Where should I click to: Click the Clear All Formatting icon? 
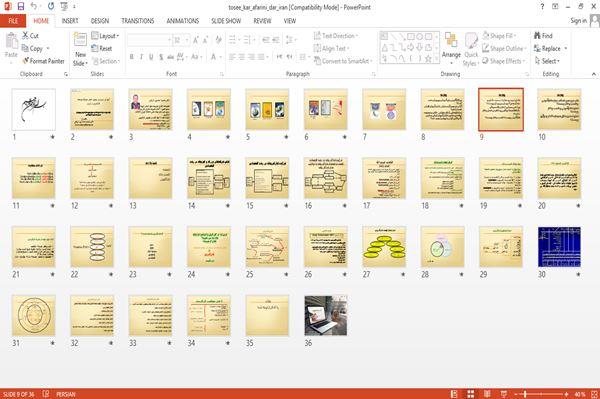(x=218, y=40)
